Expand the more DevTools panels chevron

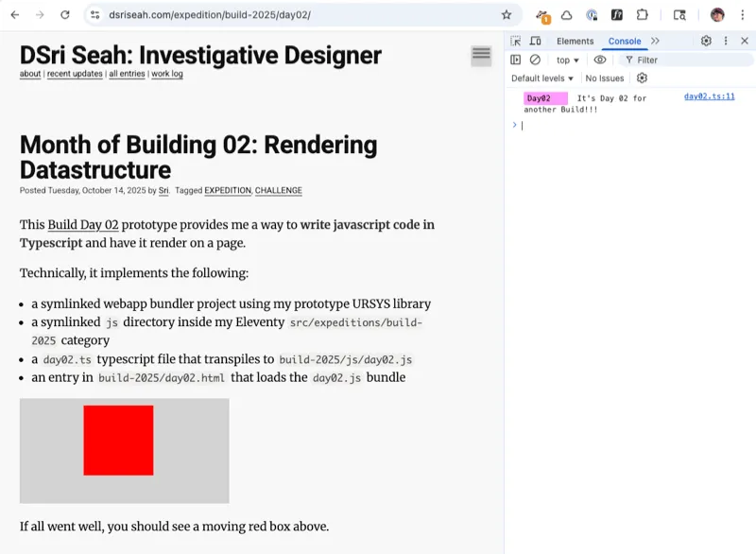pyautogui.click(x=654, y=41)
